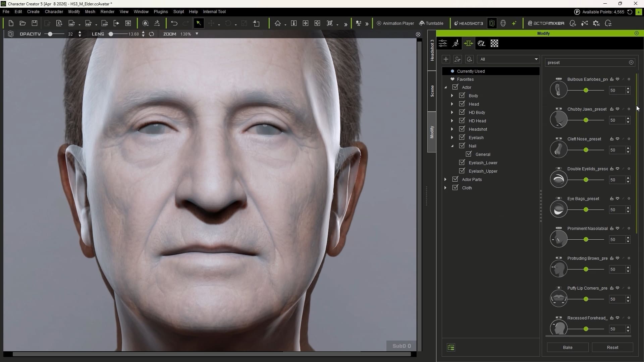Click the checkerboard material icon in Modify panel
Image resolution: width=644 pixels, height=362 pixels.
tap(494, 43)
